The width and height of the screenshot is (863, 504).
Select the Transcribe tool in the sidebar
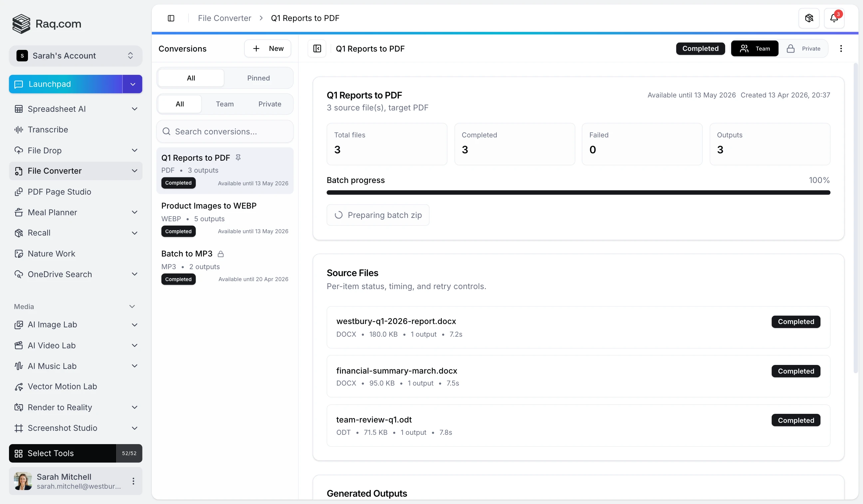[48, 129]
